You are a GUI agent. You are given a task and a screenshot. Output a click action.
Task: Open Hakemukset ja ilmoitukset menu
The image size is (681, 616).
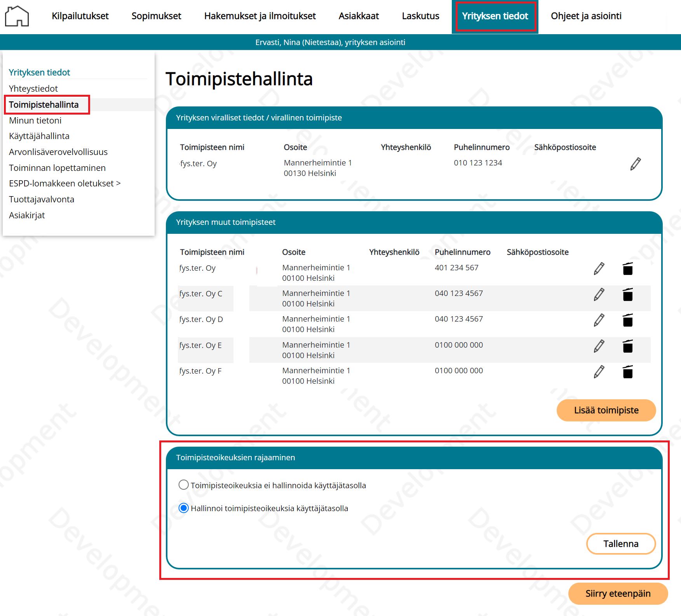pyautogui.click(x=260, y=16)
